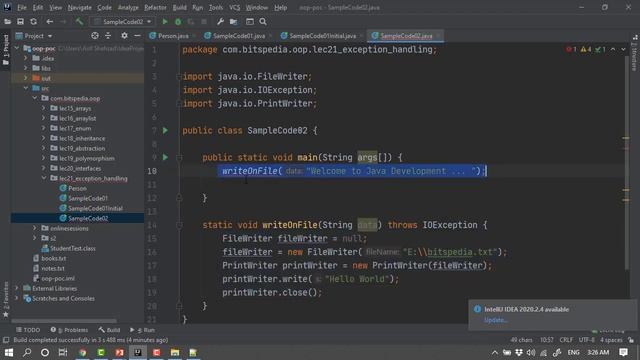Image resolution: width=640 pixels, height=360 pixels.
Task: Select the Person class in project tree
Action: coord(77,188)
